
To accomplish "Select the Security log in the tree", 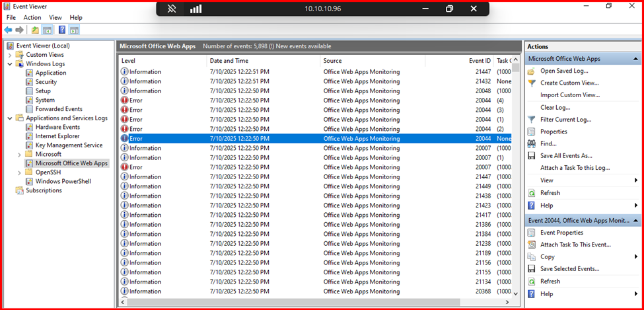I will [x=46, y=82].
